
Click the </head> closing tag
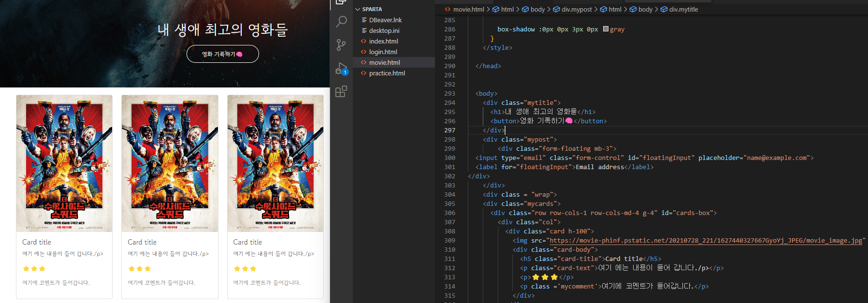point(488,66)
